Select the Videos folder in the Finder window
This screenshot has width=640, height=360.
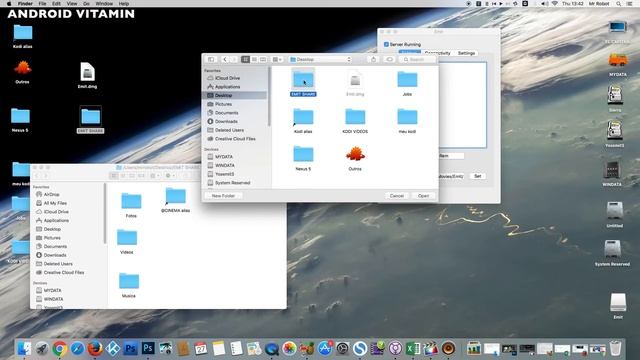pos(127,241)
